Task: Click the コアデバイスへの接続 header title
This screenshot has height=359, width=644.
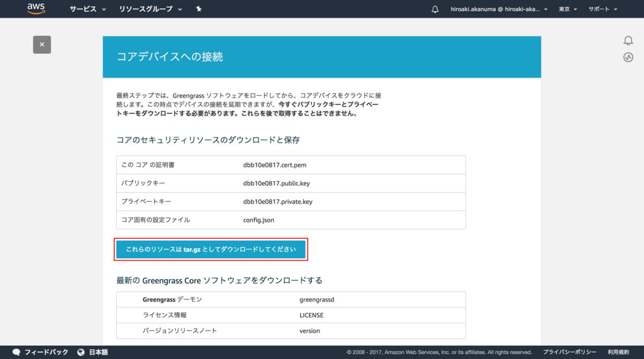Action: [170, 57]
